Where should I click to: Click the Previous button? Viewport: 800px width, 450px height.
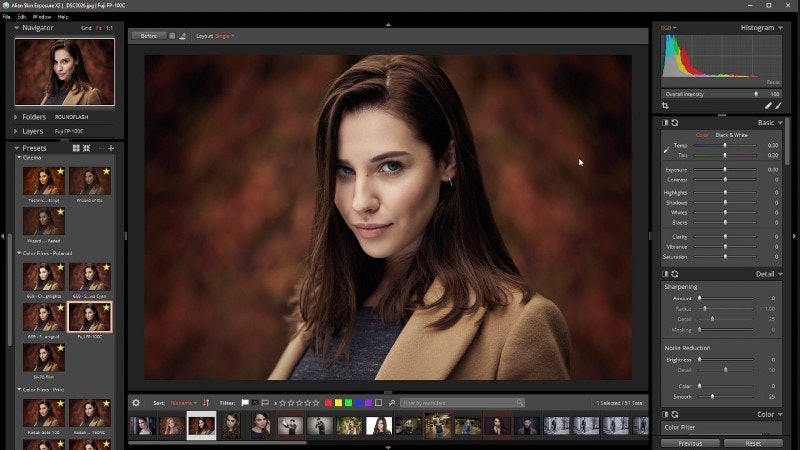[690, 443]
